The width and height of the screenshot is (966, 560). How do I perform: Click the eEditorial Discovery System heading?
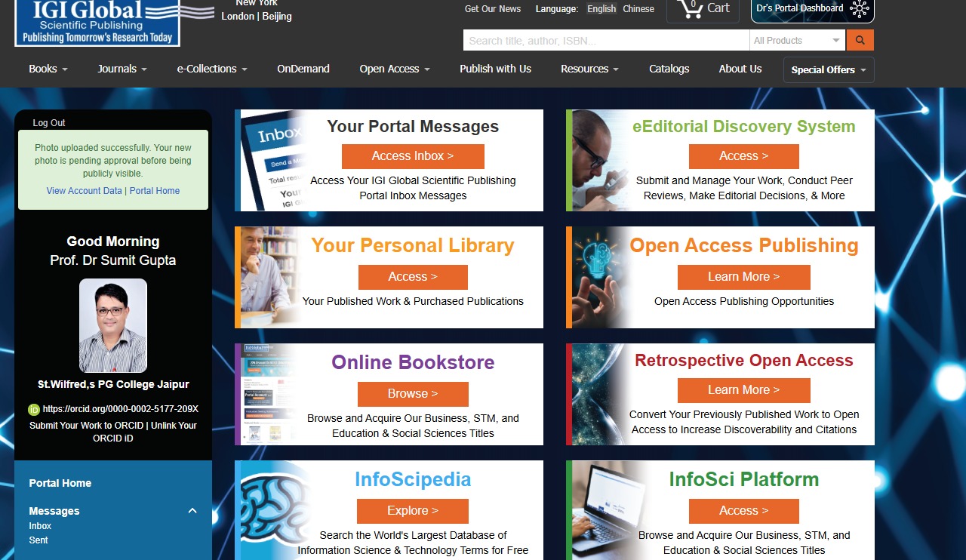pos(744,127)
